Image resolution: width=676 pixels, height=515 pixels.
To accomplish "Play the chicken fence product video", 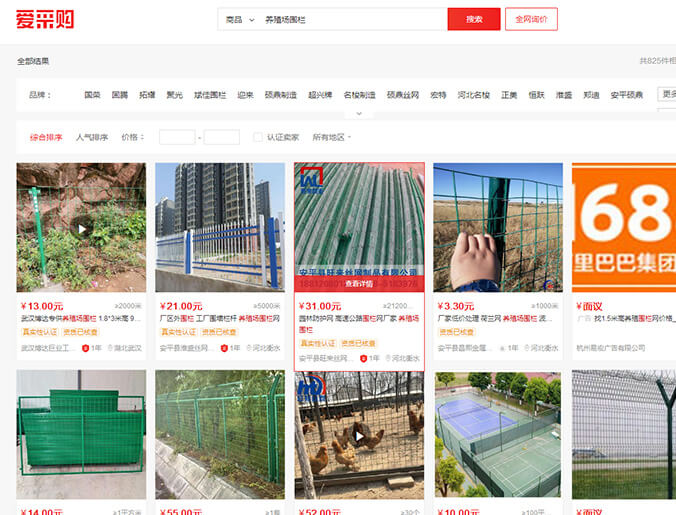I will (359, 436).
